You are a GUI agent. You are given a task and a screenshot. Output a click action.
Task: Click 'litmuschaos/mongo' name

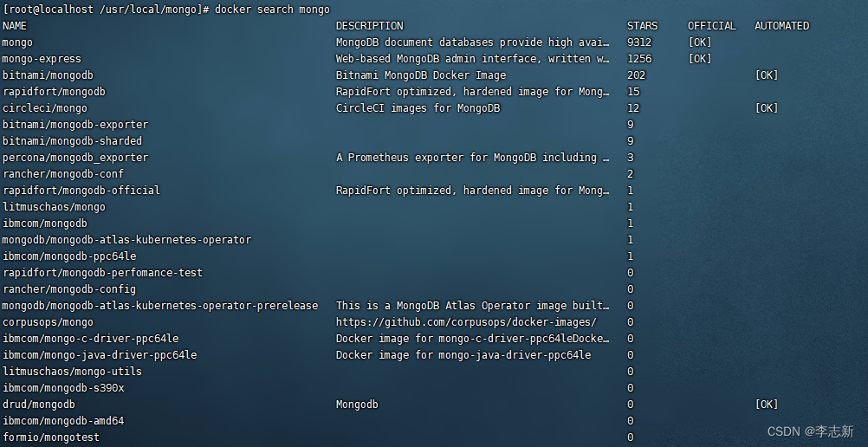click(x=54, y=207)
